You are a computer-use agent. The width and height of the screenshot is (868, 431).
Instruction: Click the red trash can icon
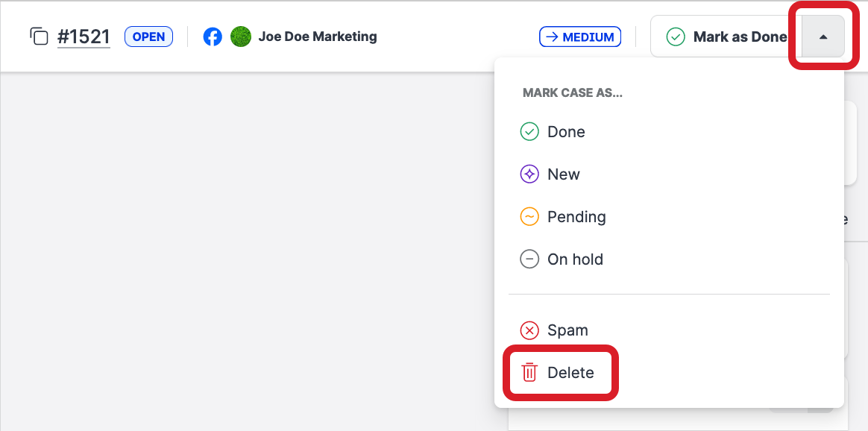tap(529, 373)
